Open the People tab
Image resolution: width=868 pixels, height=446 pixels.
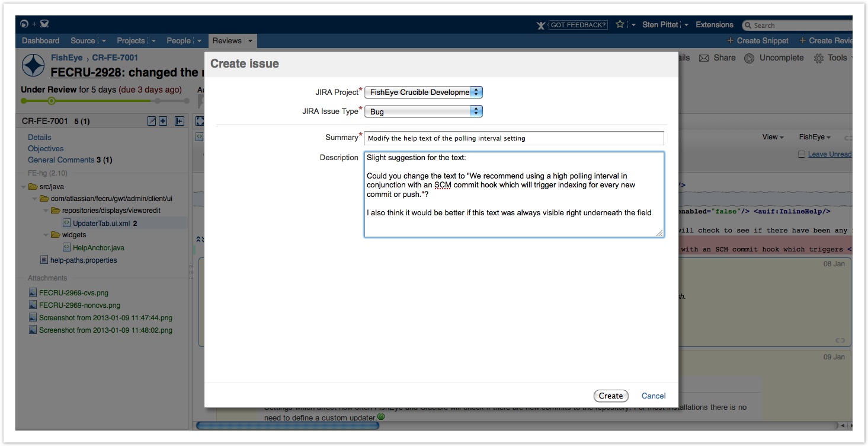(179, 41)
